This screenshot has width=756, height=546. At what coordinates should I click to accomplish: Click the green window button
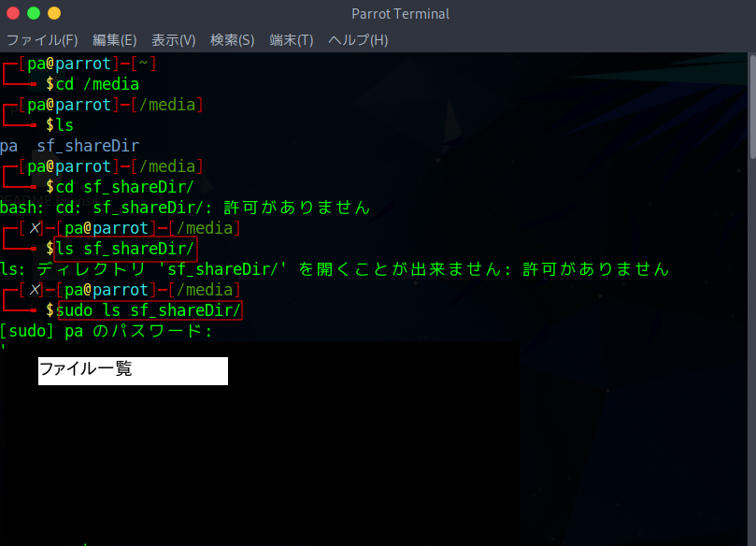pyautogui.click(x=34, y=13)
